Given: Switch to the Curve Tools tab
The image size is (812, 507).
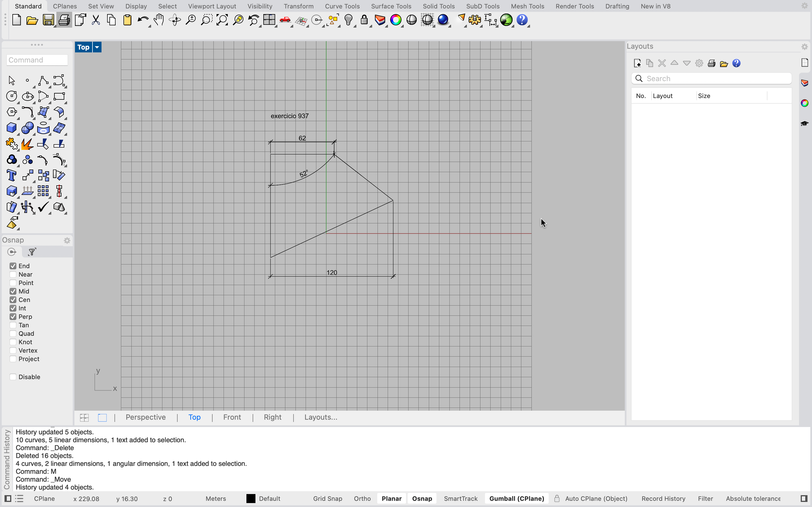Looking at the screenshot, I should [x=342, y=6].
